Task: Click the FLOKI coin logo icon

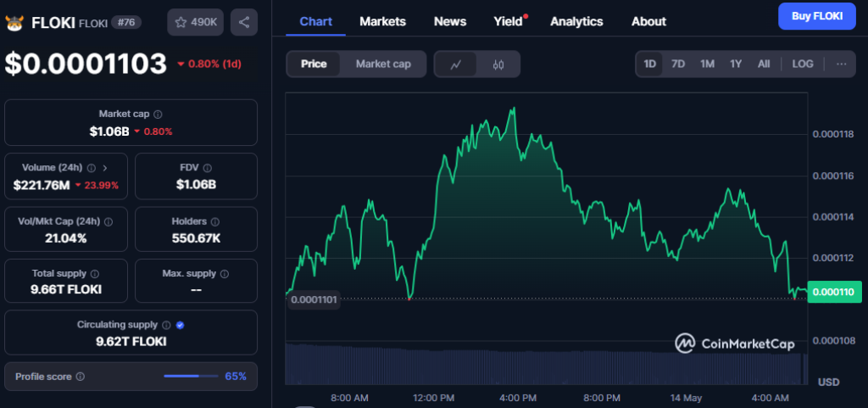Action: (x=14, y=23)
